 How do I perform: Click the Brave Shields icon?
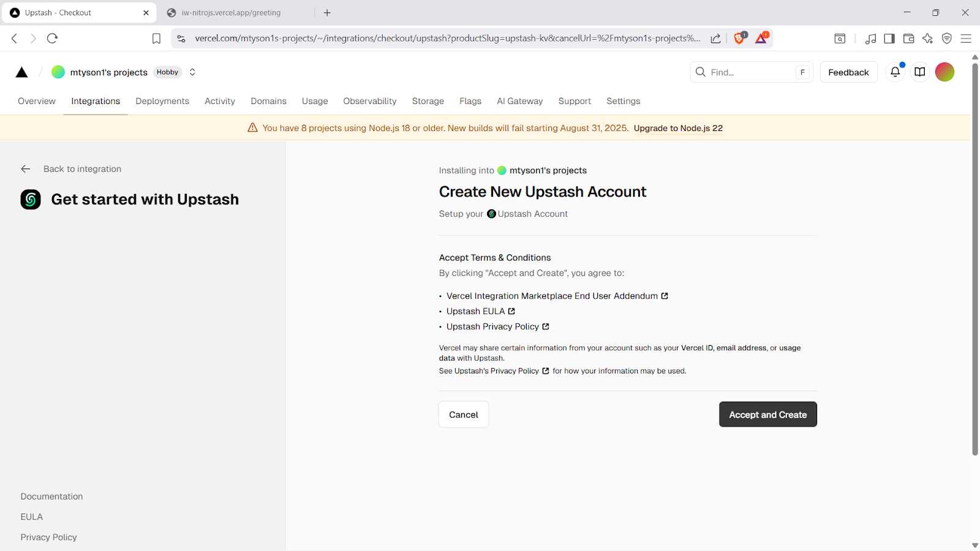(739, 38)
